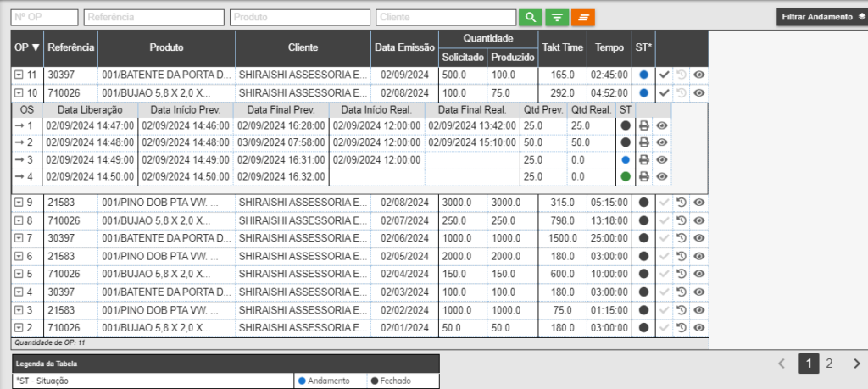
Task: Click the green filter icon button
Action: 556,17
